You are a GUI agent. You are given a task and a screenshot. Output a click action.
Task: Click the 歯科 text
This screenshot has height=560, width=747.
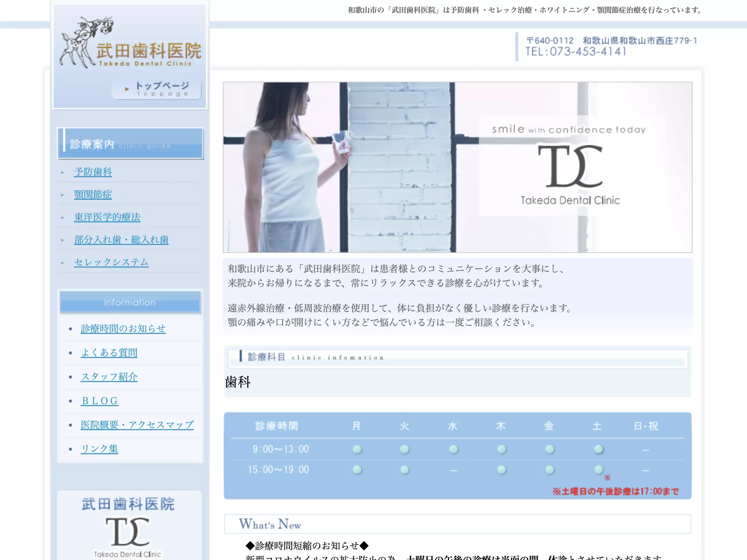[x=238, y=382]
